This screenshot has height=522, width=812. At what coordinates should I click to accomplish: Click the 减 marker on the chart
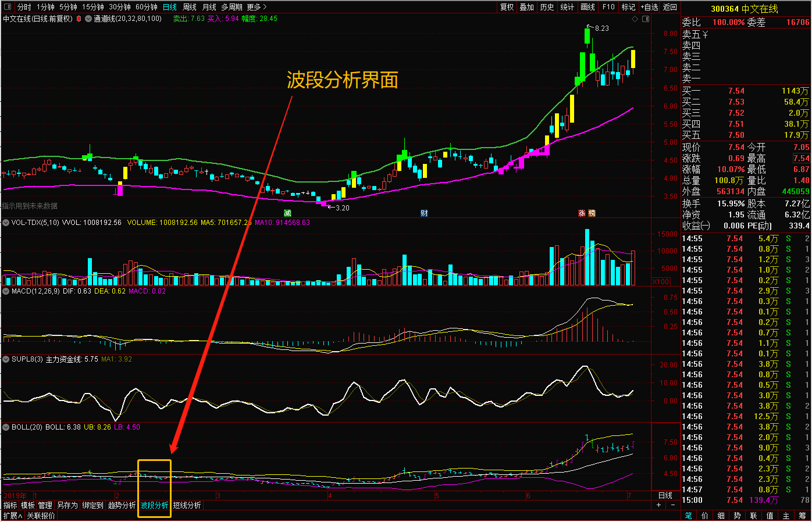click(287, 213)
